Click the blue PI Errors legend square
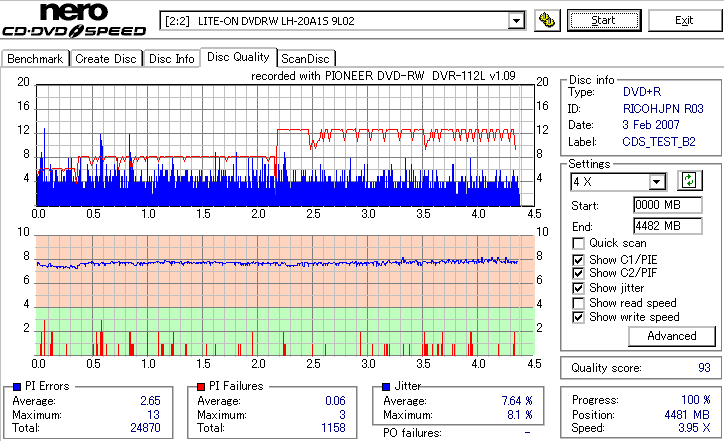The width and height of the screenshot is (724, 441). pos(17,387)
